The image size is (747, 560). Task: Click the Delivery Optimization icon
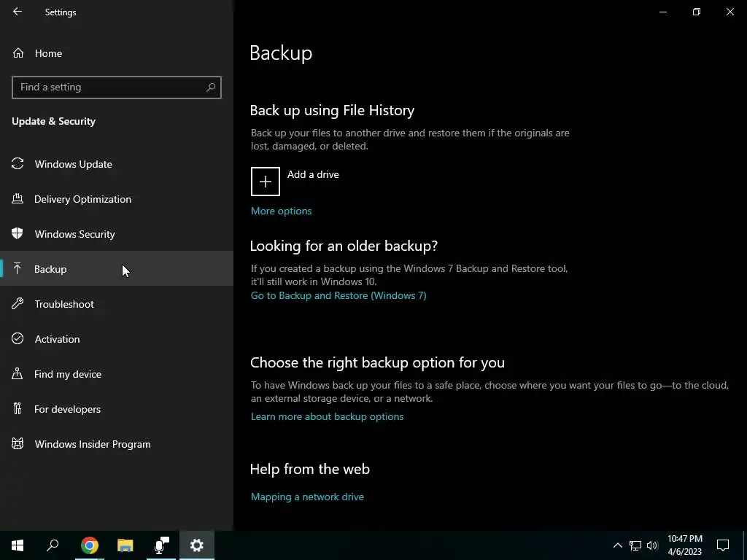click(x=18, y=198)
